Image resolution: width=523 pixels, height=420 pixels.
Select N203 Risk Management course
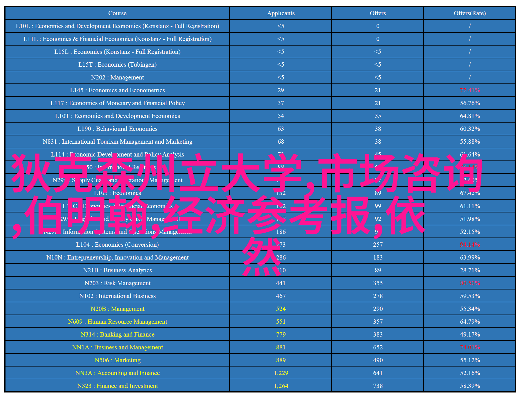pyautogui.click(x=117, y=283)
